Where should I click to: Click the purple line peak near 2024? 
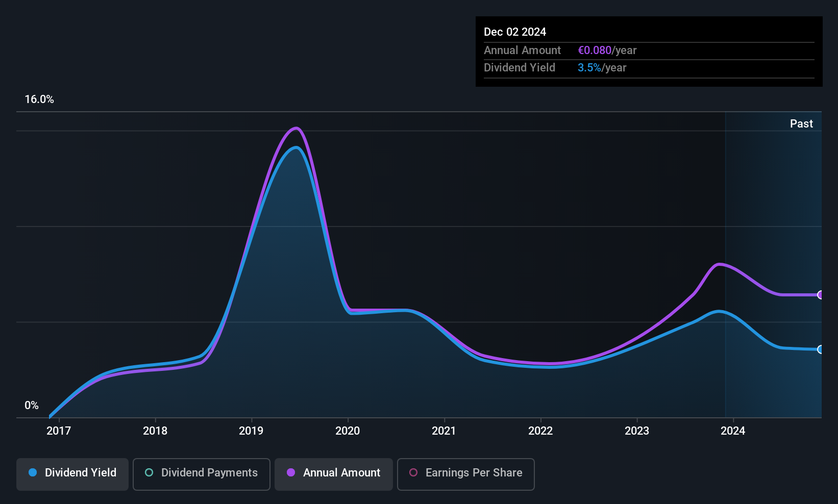[719, 264]
